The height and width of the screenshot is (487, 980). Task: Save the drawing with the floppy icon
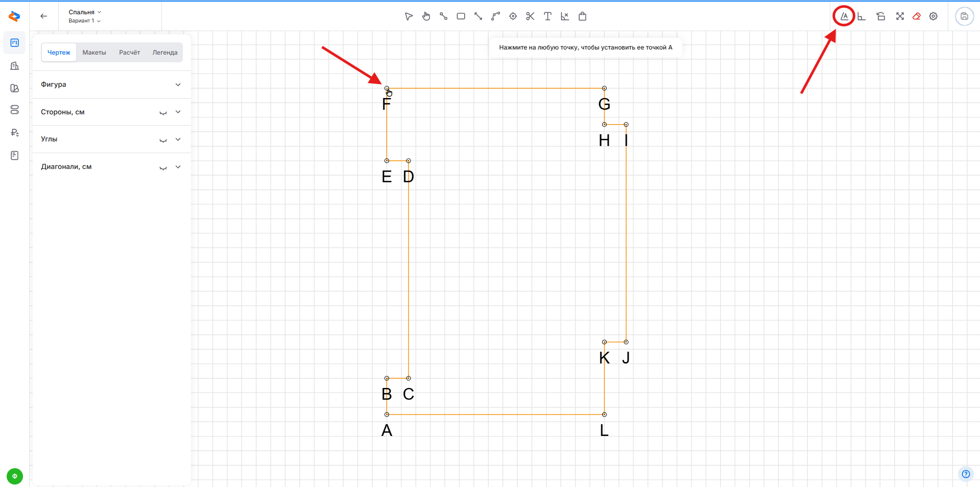click(964, 16)
